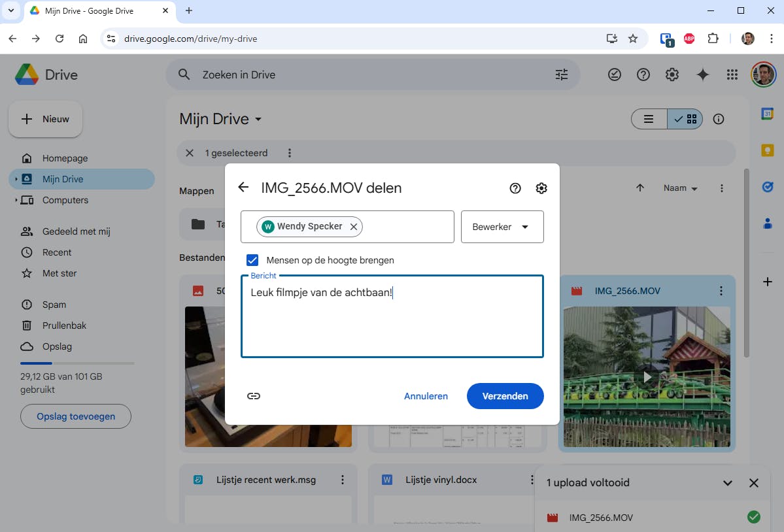Select Mijn Drive in sidebar

[82, 179]
